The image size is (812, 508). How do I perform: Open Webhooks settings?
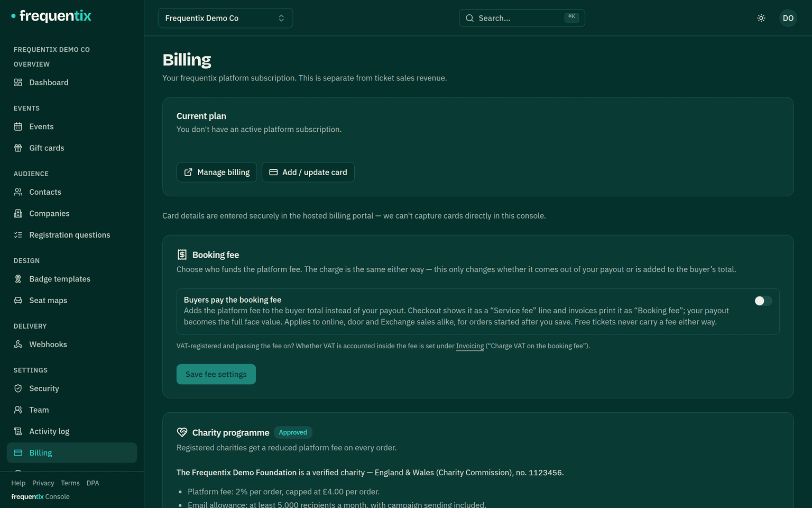pos(72,344)
